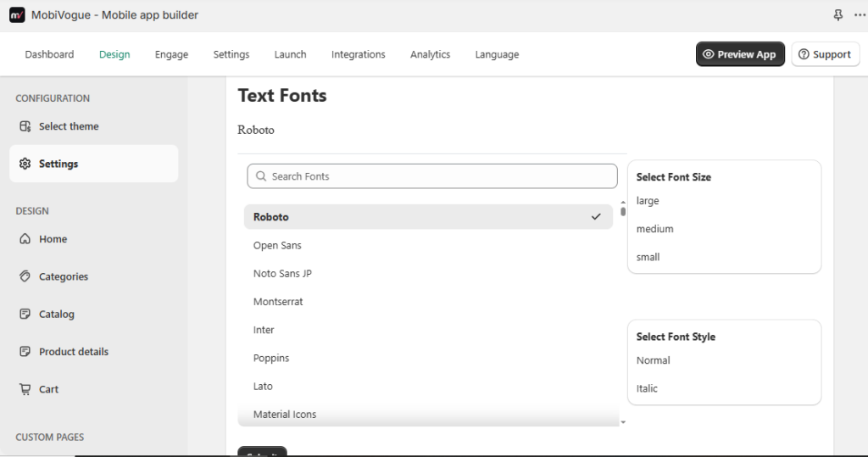Open Cart design page
This screenshot has height=457, width=868.
click(x=93, y=389)
